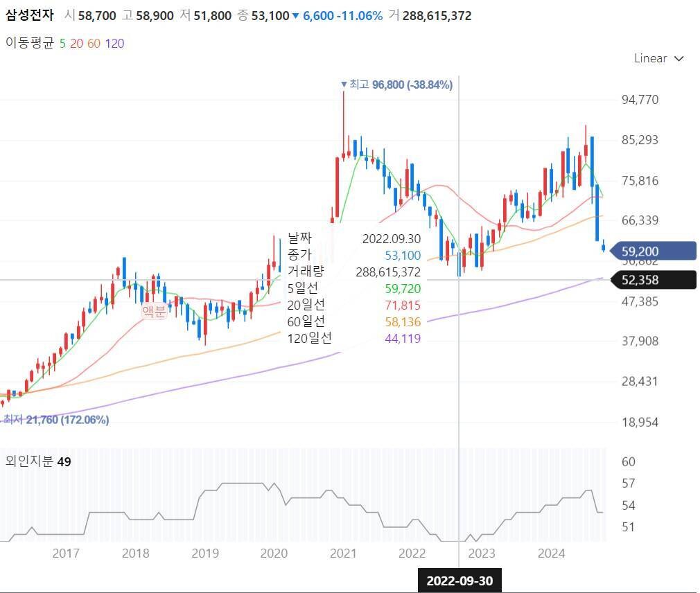Click the 액분 stock split marker
This screenshot has width=700, height=593.
[154, 312]
